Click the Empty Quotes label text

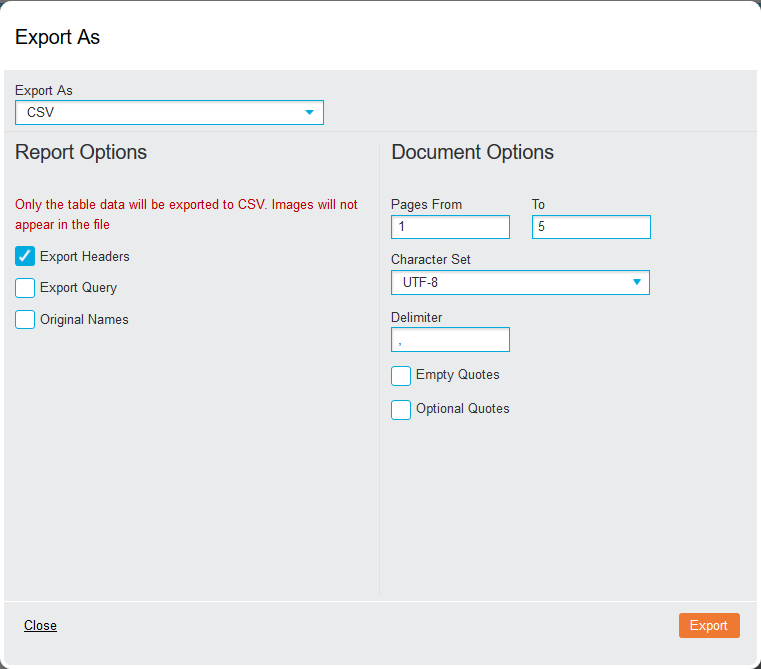[458, 375]
